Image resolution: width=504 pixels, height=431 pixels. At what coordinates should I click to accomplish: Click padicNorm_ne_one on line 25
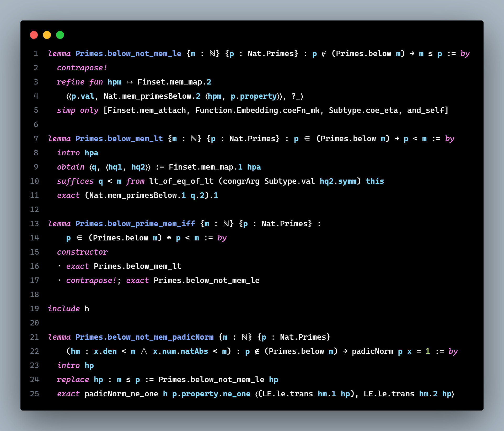[121, 394]
